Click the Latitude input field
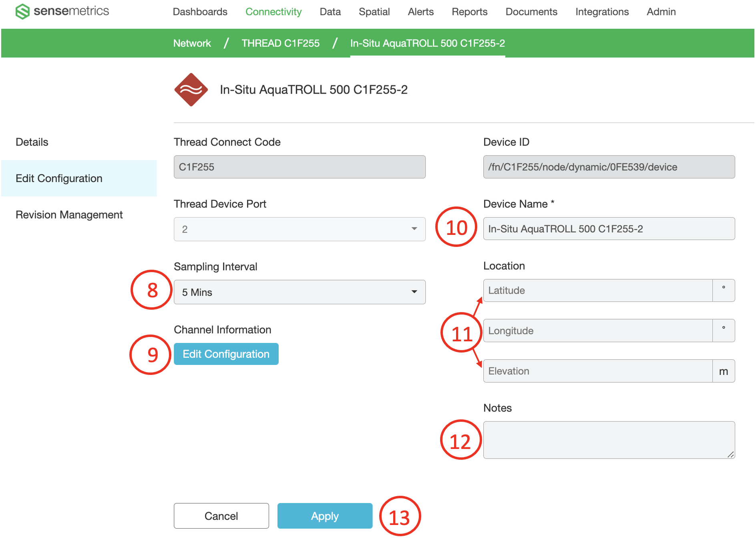The image size is (756, 545). point(598,291)
